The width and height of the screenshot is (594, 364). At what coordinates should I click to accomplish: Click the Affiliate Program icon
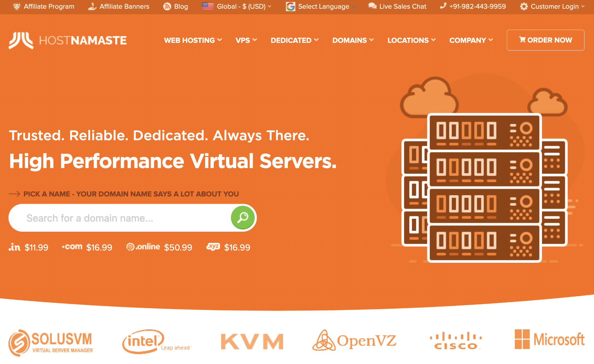(17, 6)
